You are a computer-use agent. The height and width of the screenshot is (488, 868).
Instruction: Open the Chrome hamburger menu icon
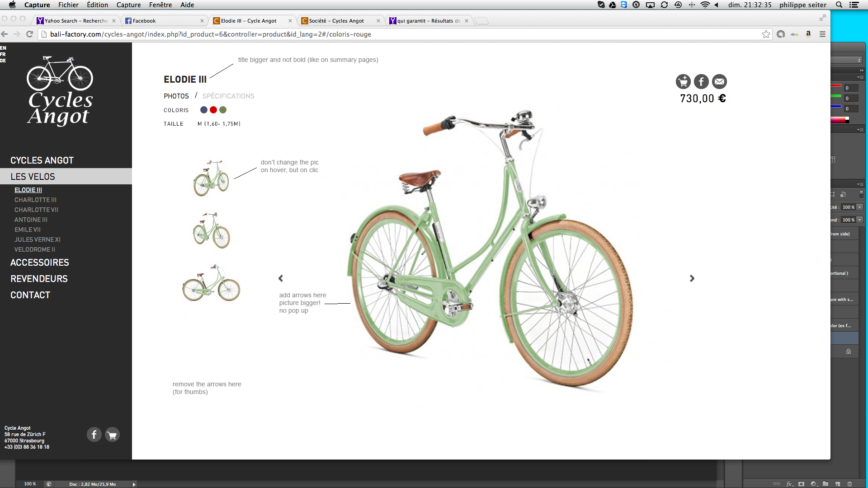pyautogui.click(x=822, y=34)
